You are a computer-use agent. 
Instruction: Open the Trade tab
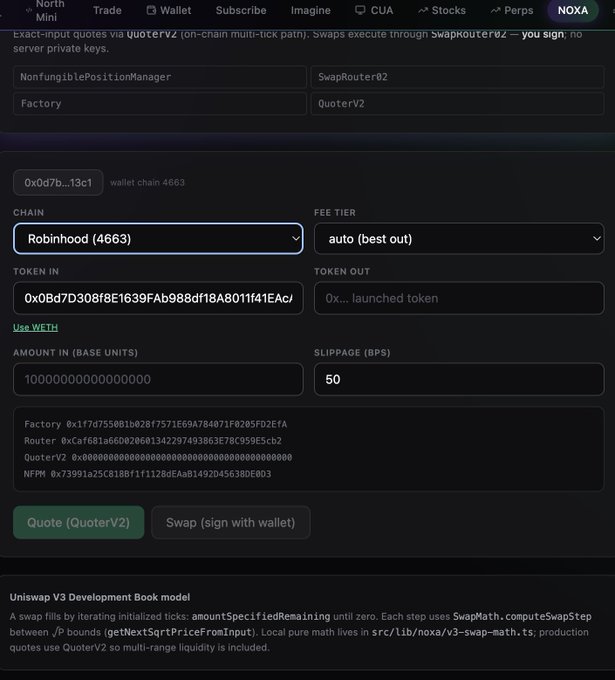point(107,10)
